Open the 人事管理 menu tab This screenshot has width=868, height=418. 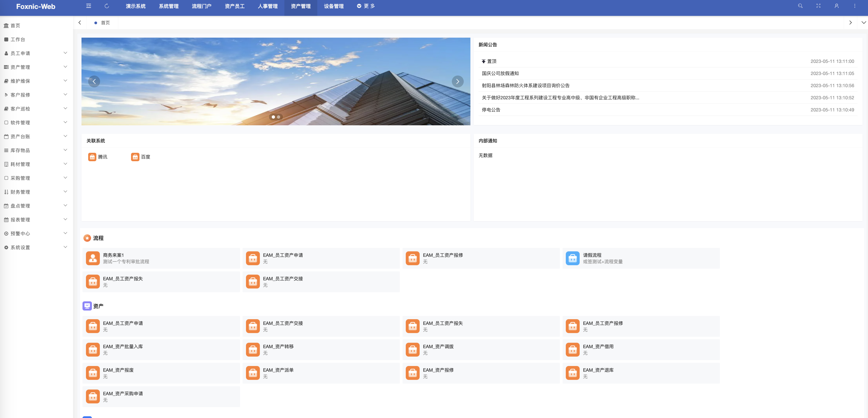pyautogui.click(x=268, y=6)
